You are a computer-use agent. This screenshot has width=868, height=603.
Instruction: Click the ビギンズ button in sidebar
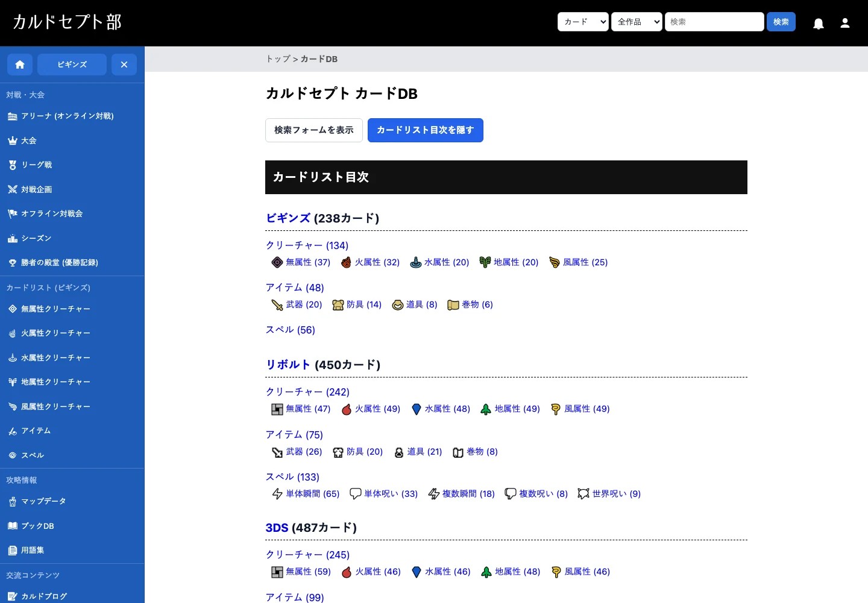click(72, 65)
